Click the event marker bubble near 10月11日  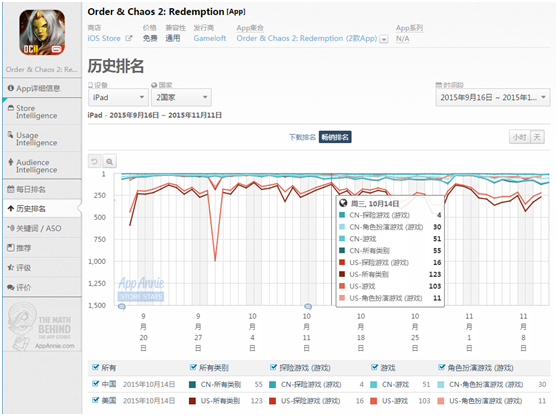coord(308,306)
